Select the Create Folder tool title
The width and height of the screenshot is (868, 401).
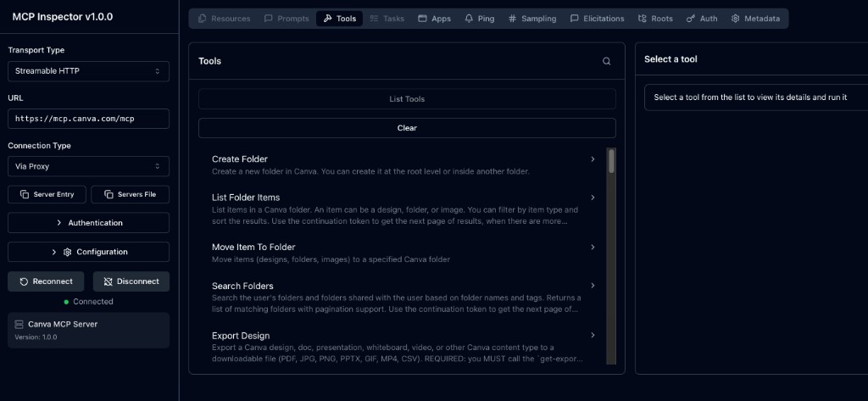240,159
